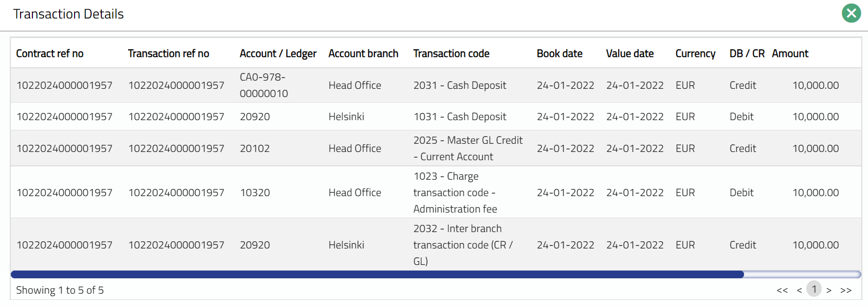Jump to the last page
Viewport: 868px width, 306px height.
click(846, 291)
